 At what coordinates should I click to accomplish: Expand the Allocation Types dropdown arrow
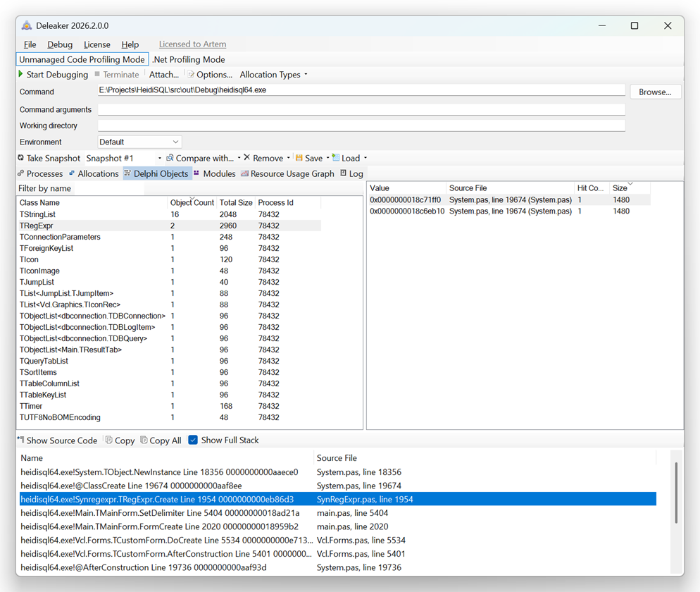click(x=306, y=75)
